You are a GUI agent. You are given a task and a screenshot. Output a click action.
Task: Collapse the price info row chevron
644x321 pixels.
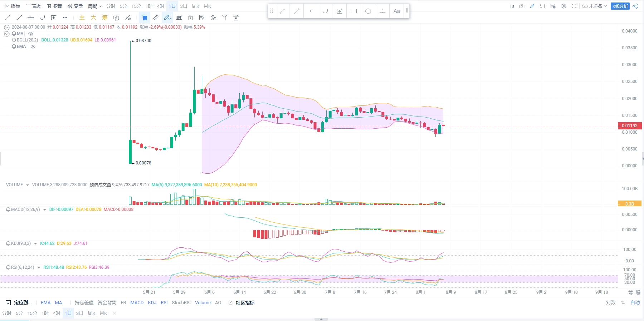7,27
